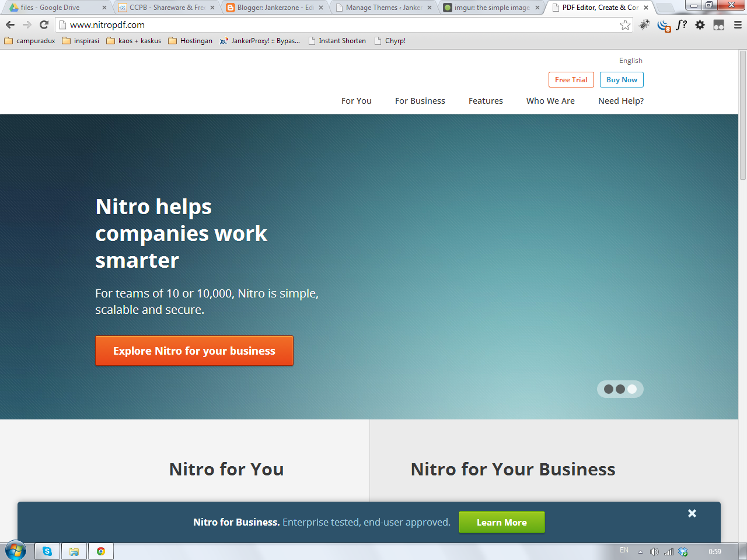Click the page vertical scrollbar thumb
Screen dimensions: 747x560
click(742, 115)
